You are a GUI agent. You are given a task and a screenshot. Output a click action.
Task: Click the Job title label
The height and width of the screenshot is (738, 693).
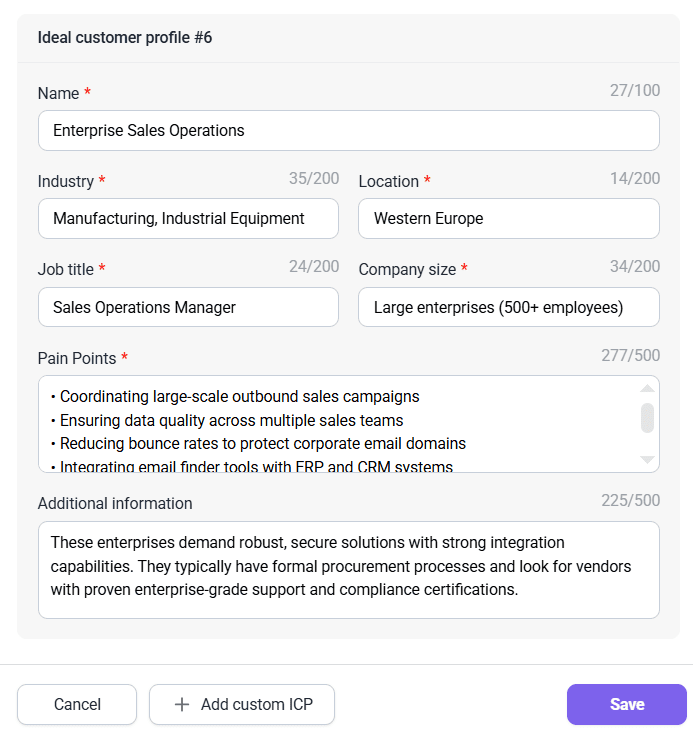66,269
